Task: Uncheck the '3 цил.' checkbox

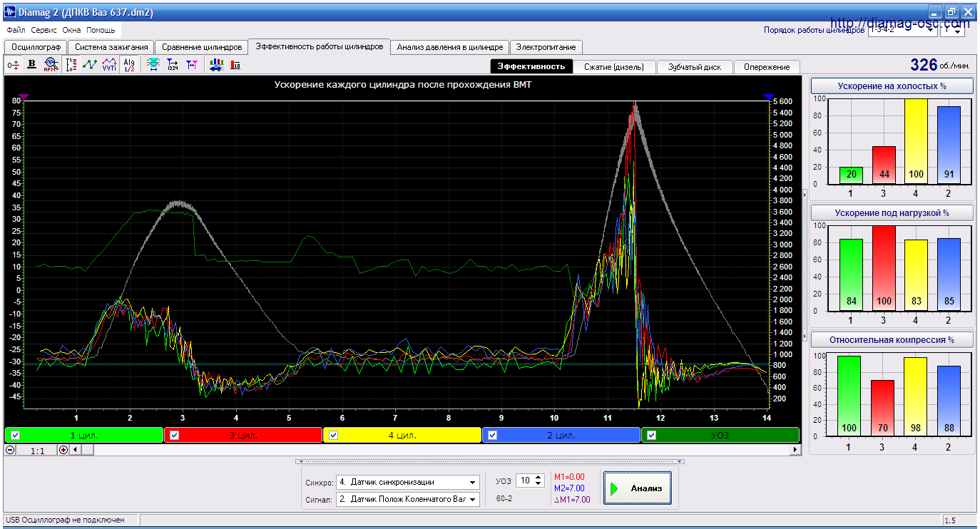Action: point(174,435)
